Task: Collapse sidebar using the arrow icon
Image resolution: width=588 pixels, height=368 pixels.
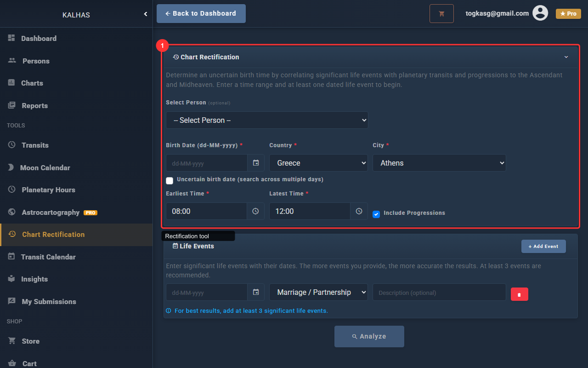Action: 146,14
